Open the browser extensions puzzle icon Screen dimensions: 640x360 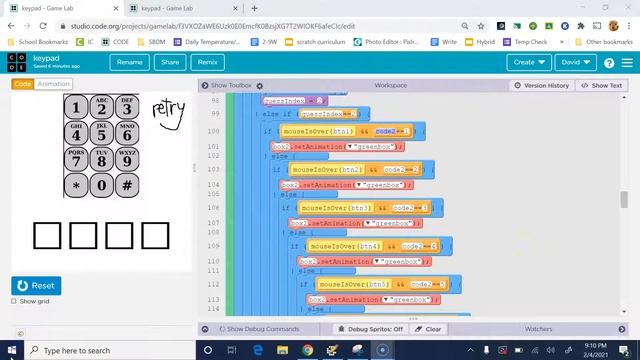tap(580, 26)
